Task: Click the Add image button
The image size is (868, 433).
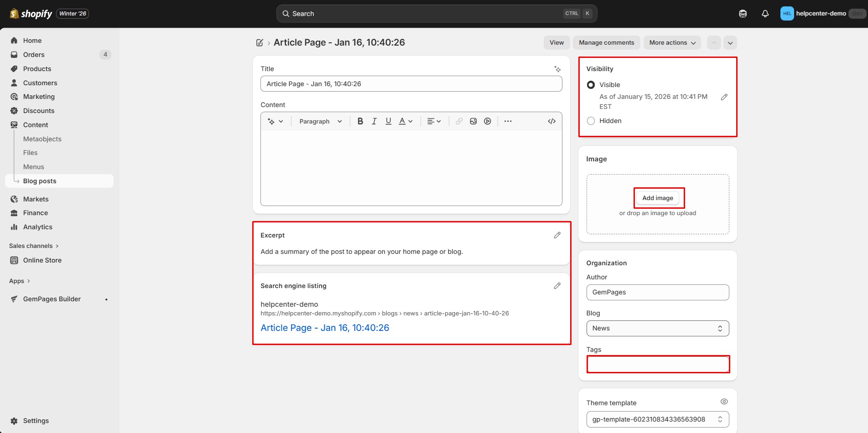Action: [x=657, y=198]
